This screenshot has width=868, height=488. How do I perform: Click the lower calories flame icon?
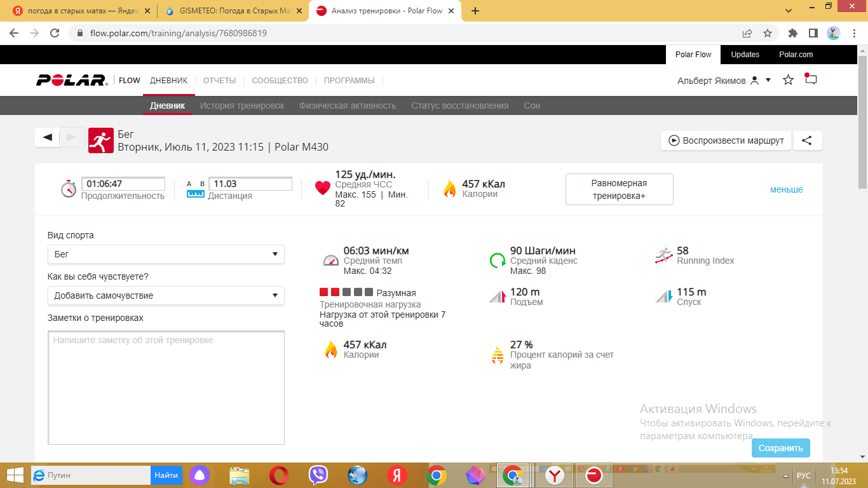pos(331,349)
